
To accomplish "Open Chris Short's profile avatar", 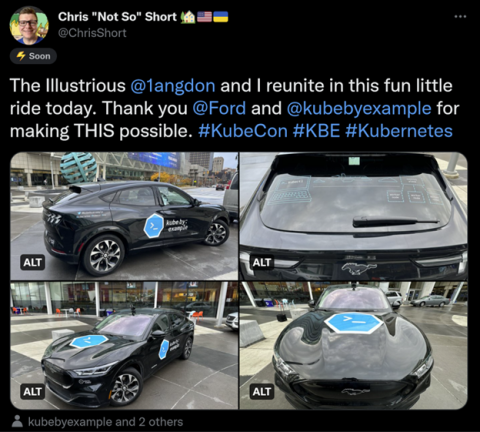I will (x=29, y=26).
